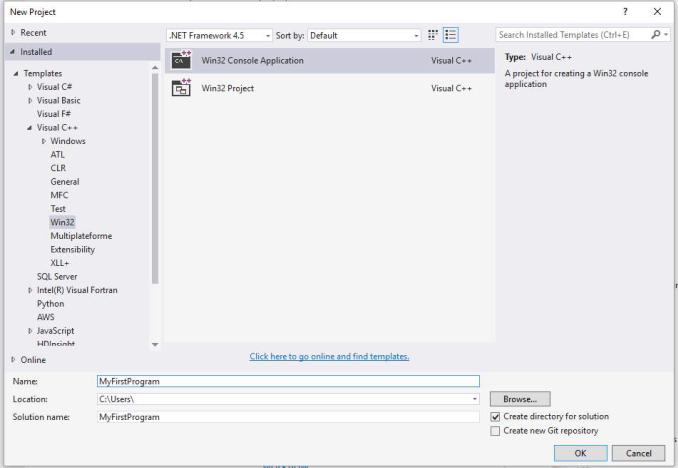
Task: Collapse the Visual C++ node arrow
Action: click(29, 128)
